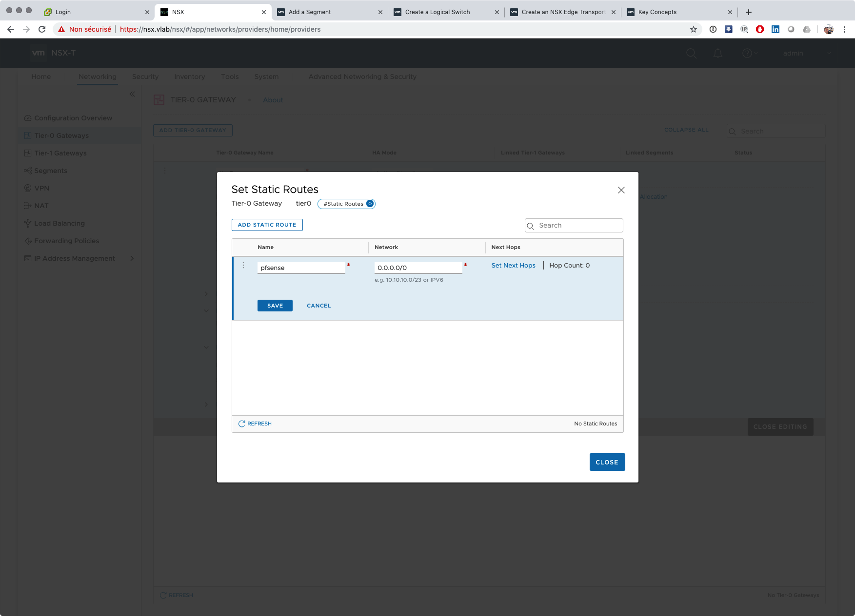Open a new browser tab with plus
This screenshot has width=855, height=616.
click(749, 12)
